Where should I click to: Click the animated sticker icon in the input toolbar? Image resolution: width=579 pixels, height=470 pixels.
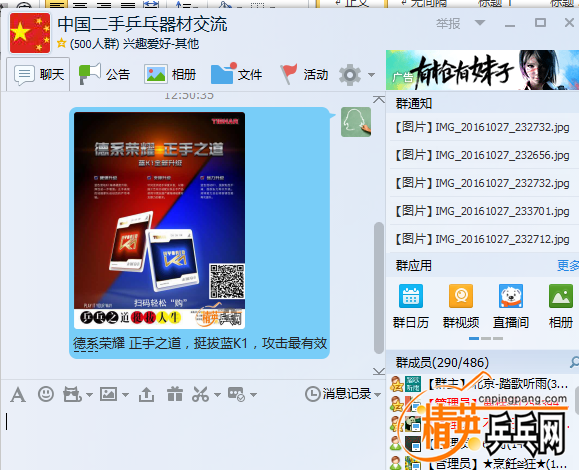[x=72, y=394]
